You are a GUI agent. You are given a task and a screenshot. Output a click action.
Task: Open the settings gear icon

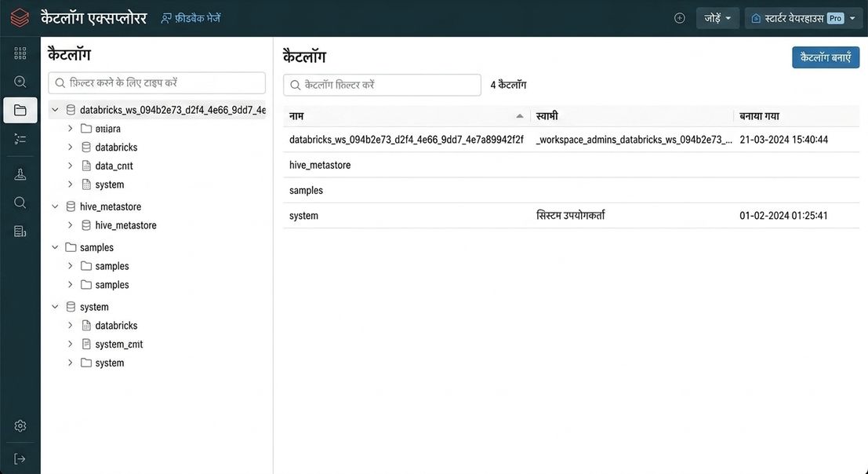point(20,426)
